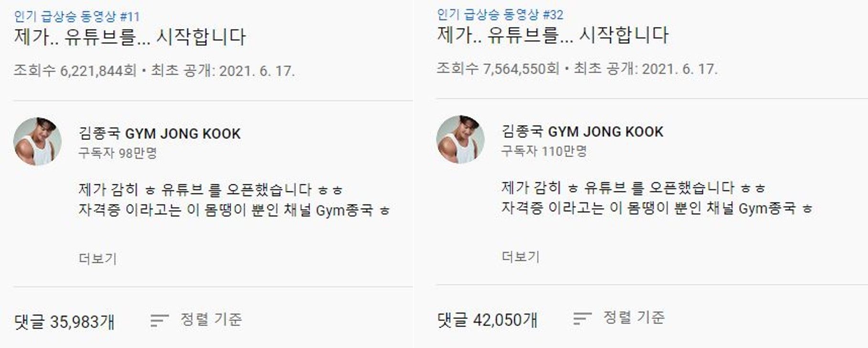Click the 구독자 110만명 subscriber count

[x=544, y=151]
